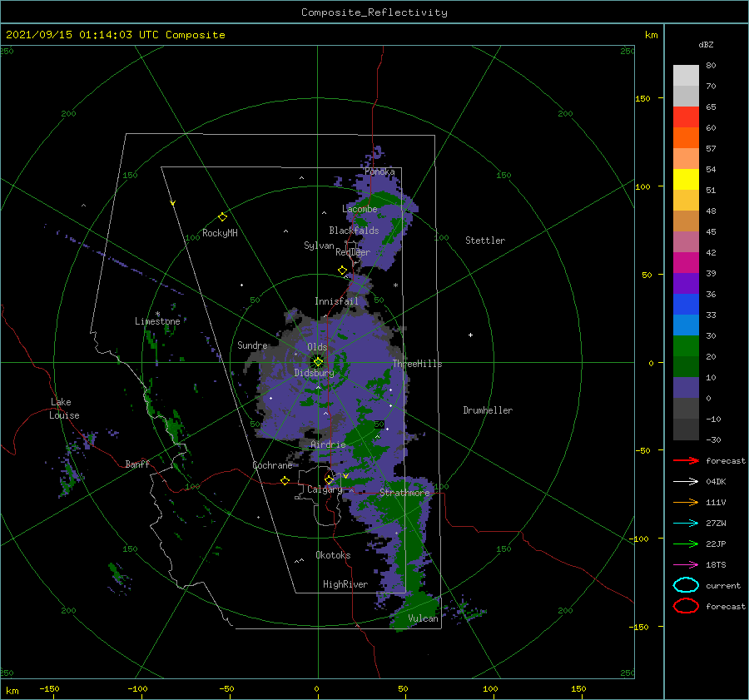This screenshot has height=700, width=749.
Task: Click the red forecast arrow in legend
Action: point(686,460)
